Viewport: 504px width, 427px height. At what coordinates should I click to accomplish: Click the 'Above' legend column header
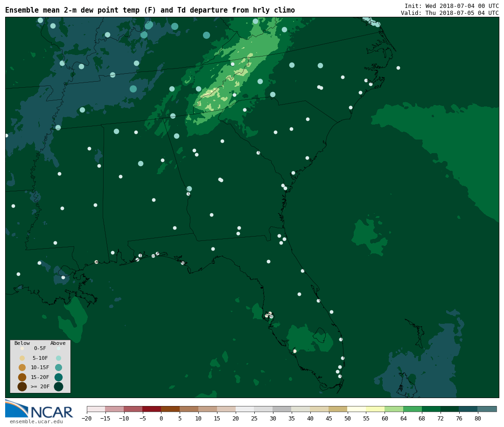pos(58,343)
